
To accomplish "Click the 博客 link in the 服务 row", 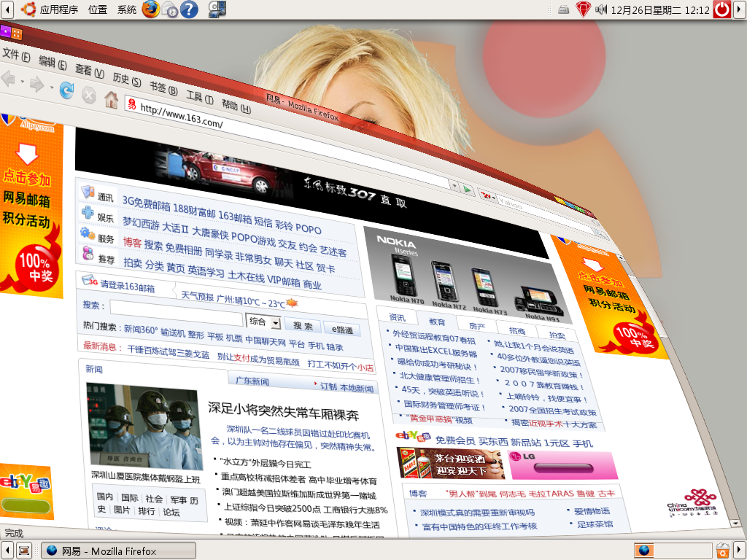I will (x=132, y=242).
